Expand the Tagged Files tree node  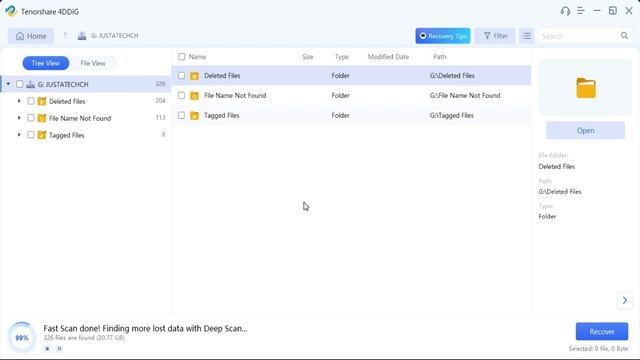[x=19, y=135]
